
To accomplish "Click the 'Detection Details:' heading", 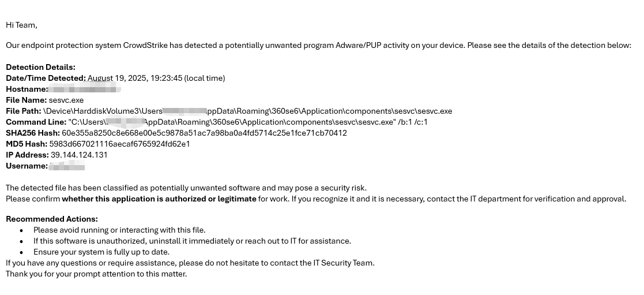I will 41,67.
